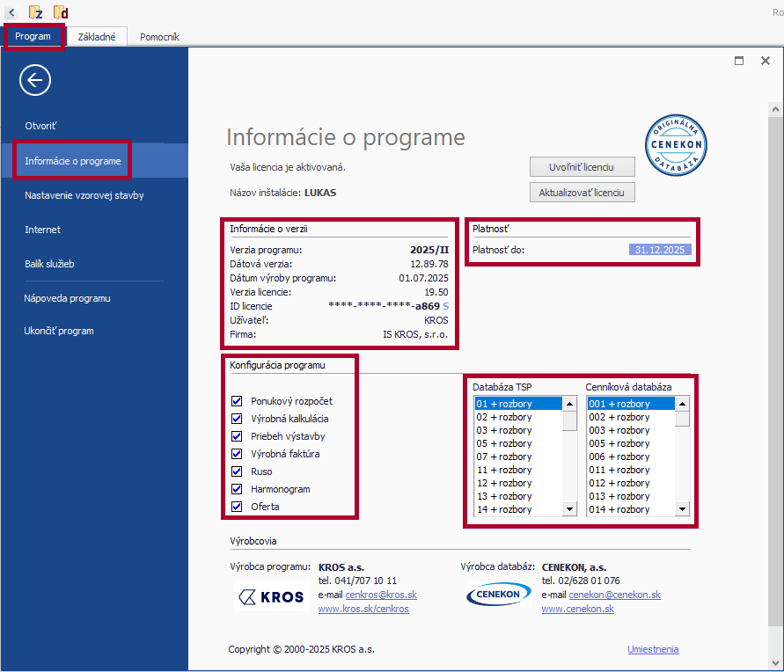Viewport: 784px width, 672px height.
Task: Click down arrow of Cenníková databáza list
Action: [682, 509]
